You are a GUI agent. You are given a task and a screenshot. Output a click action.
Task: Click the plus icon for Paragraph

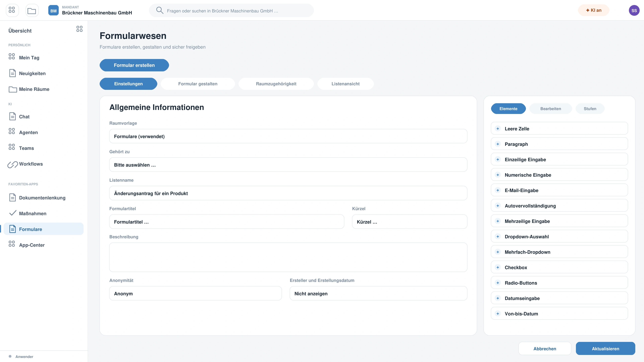[497, 144]
